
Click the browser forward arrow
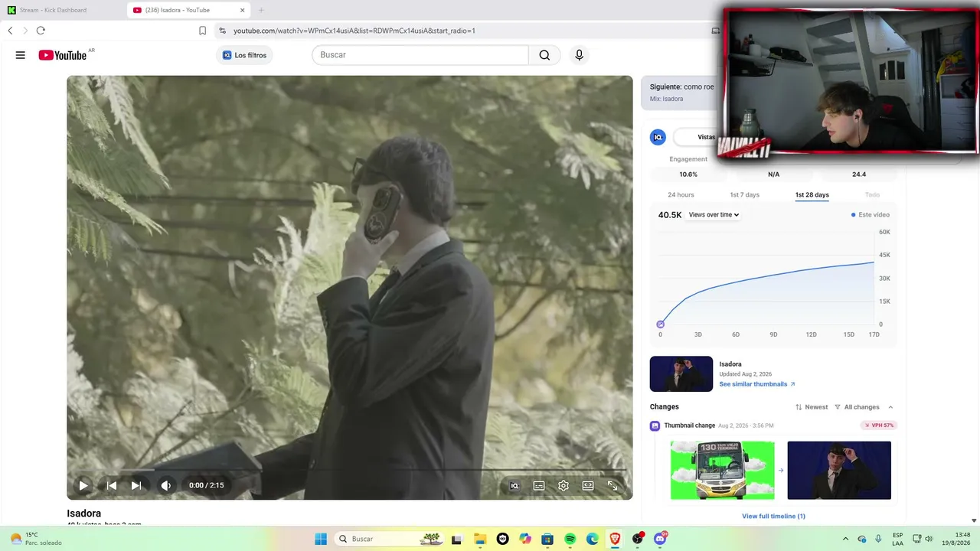(25, 31)
